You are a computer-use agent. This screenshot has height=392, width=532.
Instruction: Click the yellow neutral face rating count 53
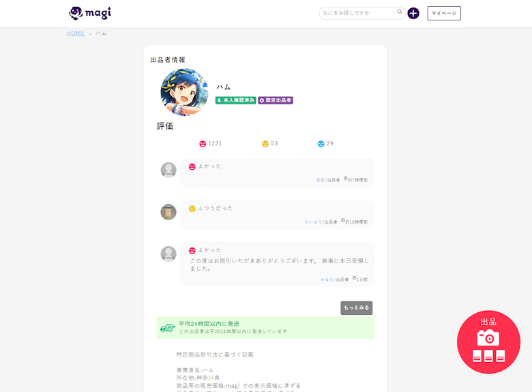[x=269, y=144]
